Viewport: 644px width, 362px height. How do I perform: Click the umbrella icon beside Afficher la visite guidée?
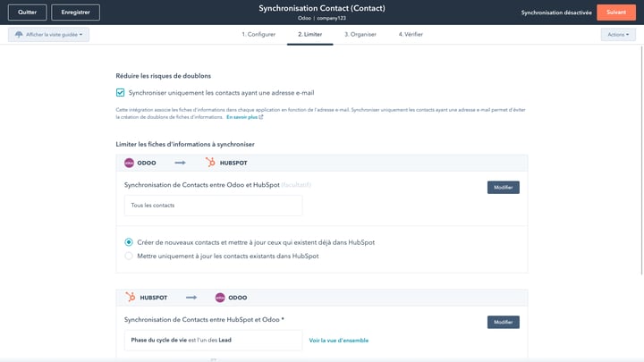(19, 35)
